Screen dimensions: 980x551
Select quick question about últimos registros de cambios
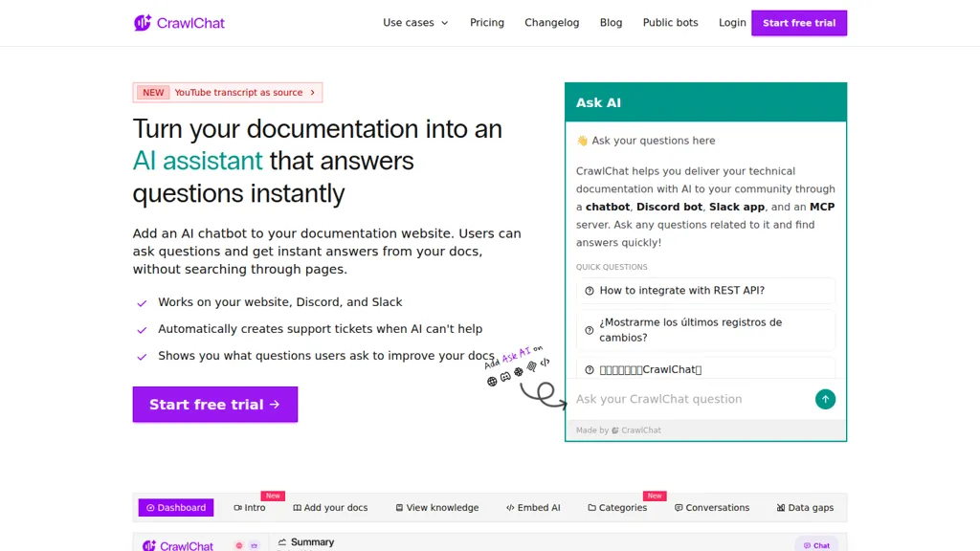[x=705, y=330]
